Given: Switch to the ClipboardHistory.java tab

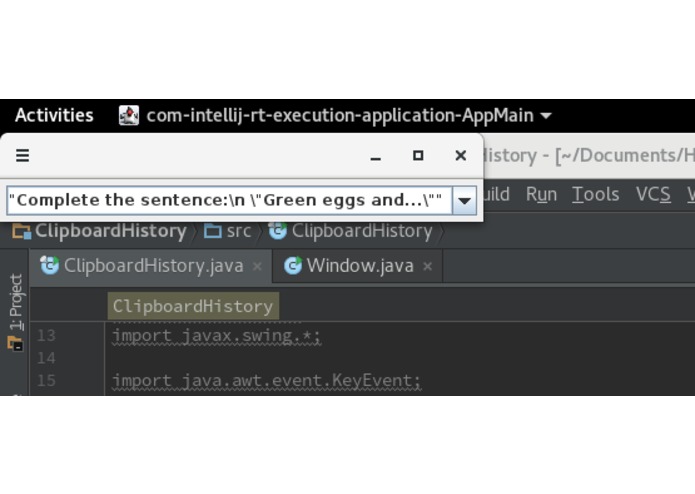Looking at the screenshot, I should point(153,266).
